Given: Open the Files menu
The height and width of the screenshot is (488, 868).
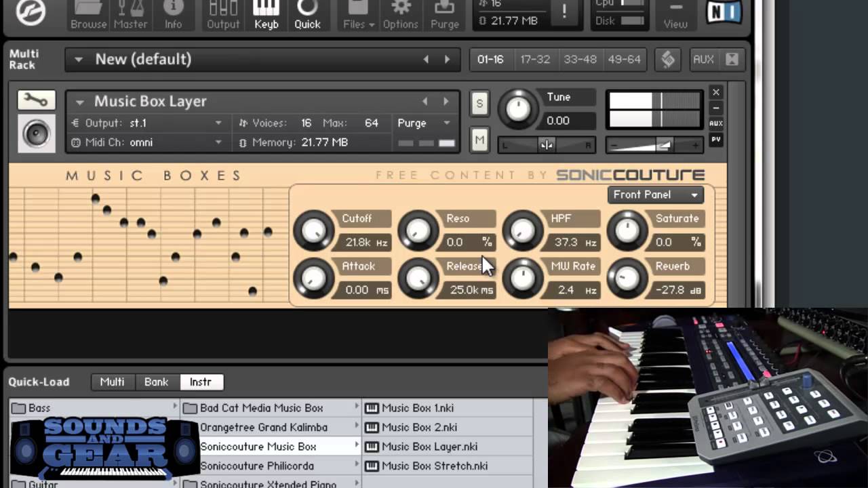Looking at the screenshot, I should click(x=359, y=16).
